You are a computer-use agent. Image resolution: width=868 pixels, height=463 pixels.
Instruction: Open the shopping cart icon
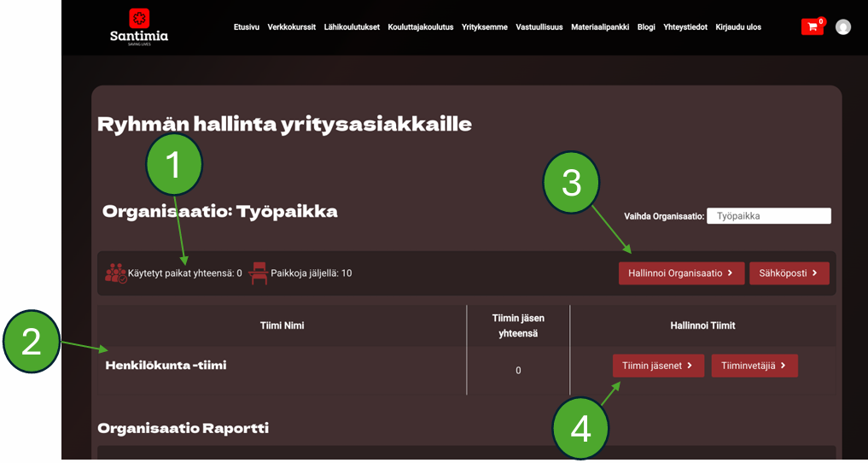click(812, 26)
